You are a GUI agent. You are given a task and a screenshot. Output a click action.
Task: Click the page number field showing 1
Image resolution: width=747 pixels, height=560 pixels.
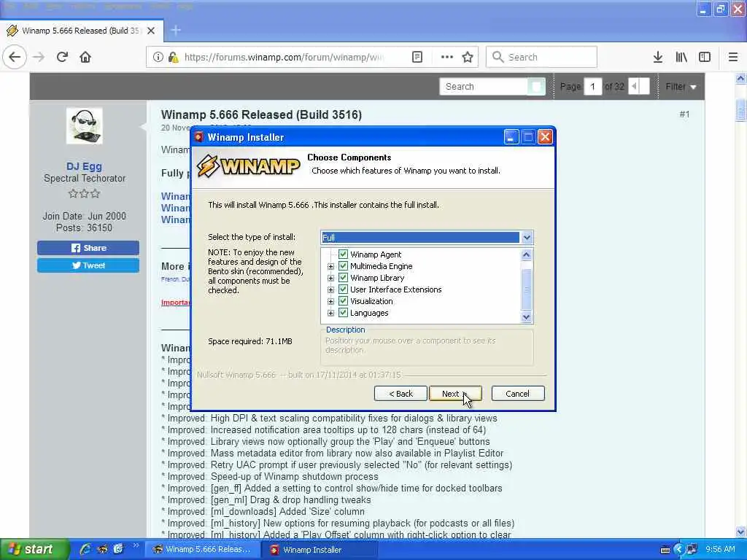593,87
